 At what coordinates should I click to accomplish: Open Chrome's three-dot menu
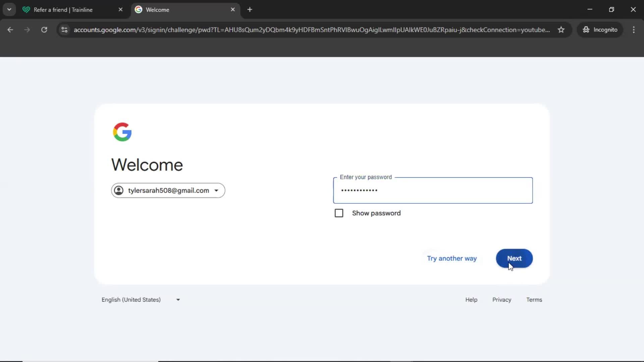tap(634, 30)
